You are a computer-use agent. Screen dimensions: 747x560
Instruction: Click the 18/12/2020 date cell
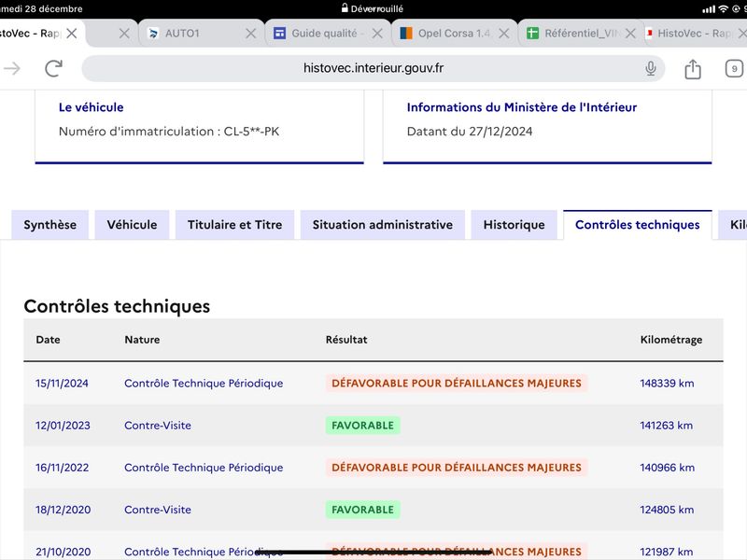(63, 510)
